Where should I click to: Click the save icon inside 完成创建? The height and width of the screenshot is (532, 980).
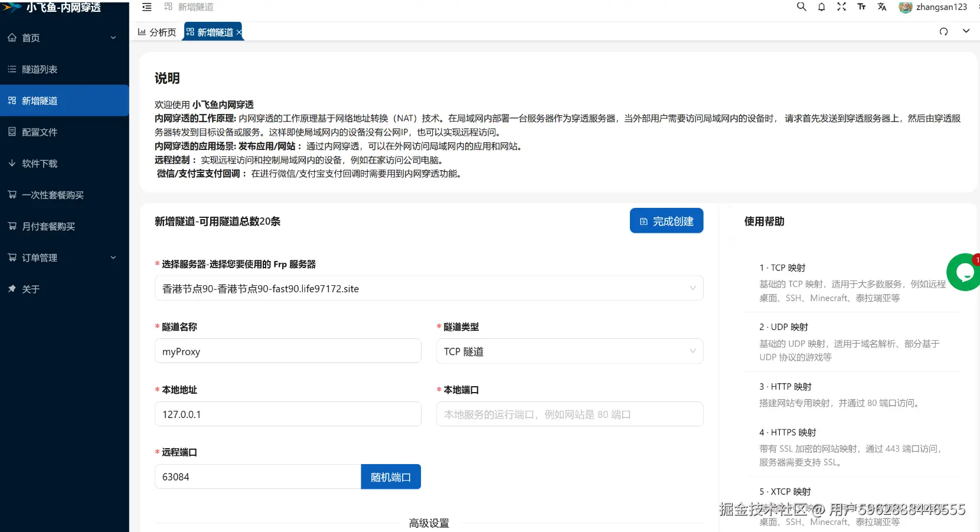pyautogui.click(x=643, y=221)
